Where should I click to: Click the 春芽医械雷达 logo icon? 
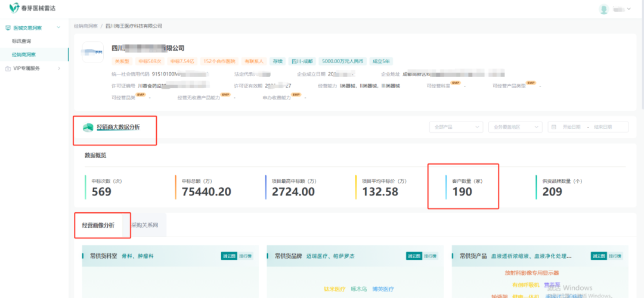coord(14,8)
